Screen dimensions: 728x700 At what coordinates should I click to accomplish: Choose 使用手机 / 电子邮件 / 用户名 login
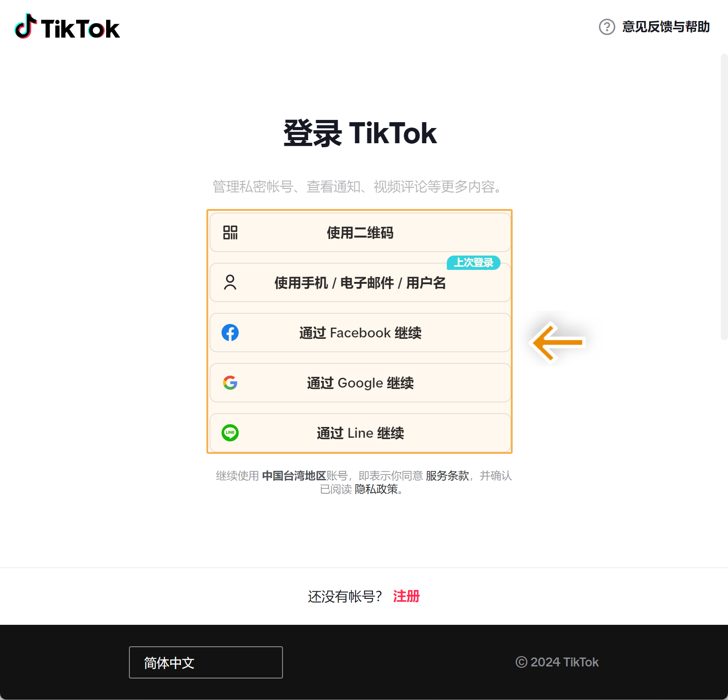point(360,283)
